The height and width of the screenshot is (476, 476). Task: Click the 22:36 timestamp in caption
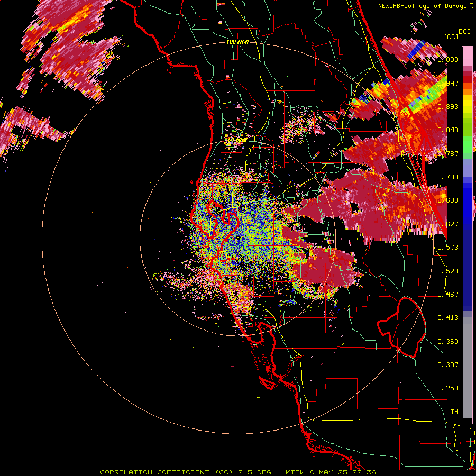coord(365,472)
